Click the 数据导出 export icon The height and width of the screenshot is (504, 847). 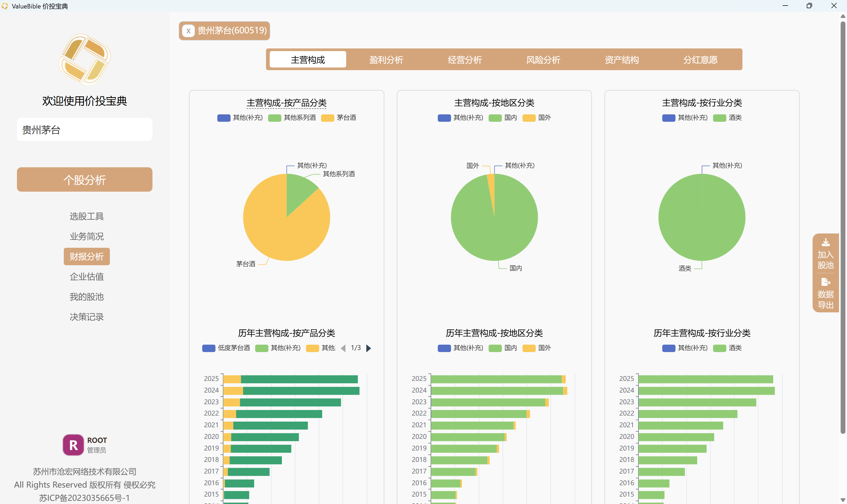point(826,282)
